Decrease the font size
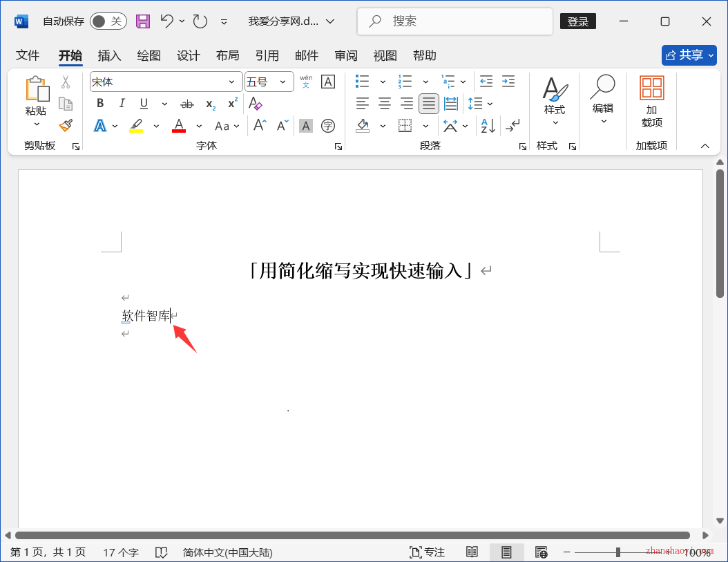Viewport: 728px width, 562px height. coord(282,126)
